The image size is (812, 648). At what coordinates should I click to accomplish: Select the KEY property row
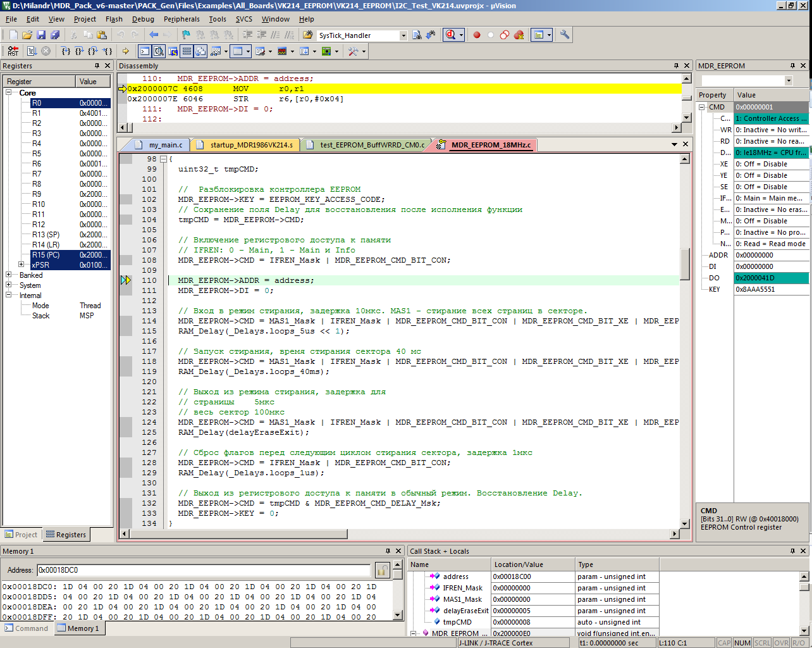point(753,289)
